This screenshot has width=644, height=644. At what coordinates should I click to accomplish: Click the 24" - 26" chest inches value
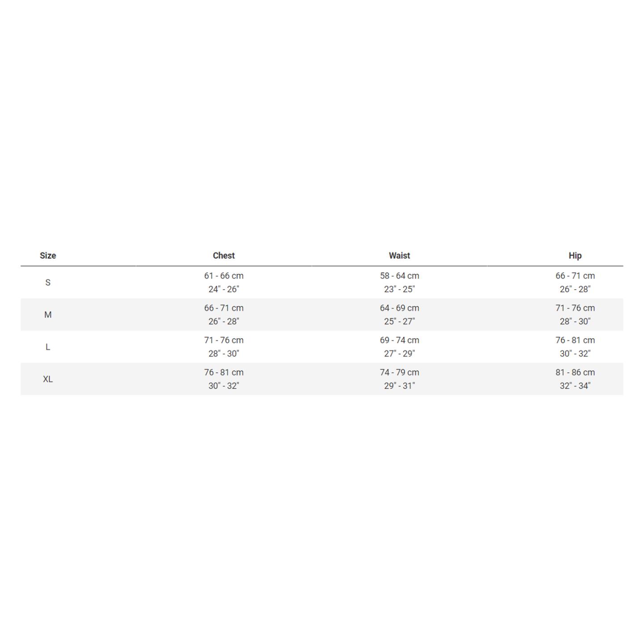coord(224,289)
